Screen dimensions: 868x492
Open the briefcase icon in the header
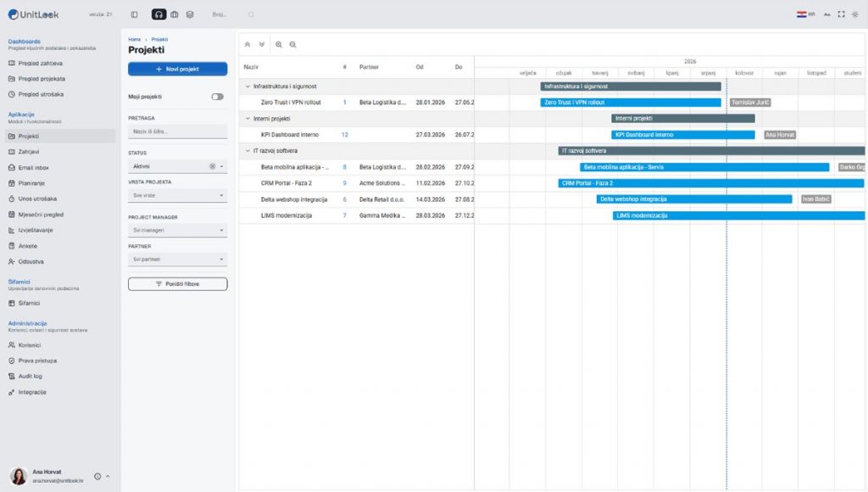pyautogui.click(x=175, y=14)
